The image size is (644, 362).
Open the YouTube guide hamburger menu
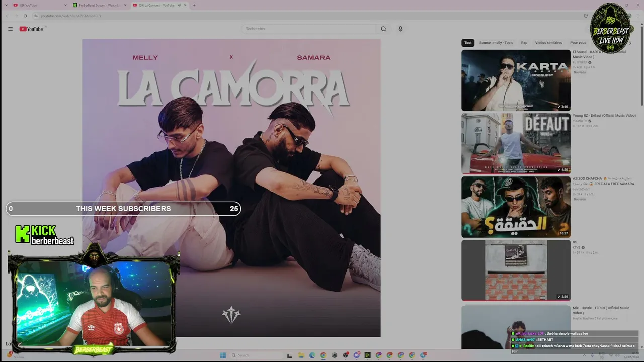(x=10, y=29)
